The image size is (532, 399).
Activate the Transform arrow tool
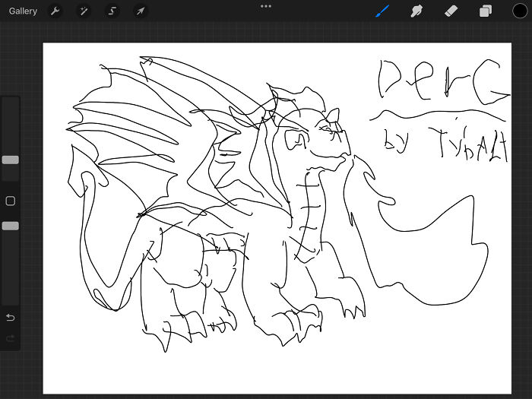pos(141,11)
